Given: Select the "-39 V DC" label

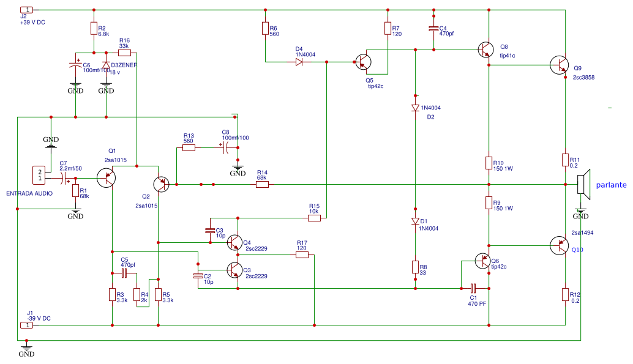Looking at the screenshot, I should [x=39, y=318].
